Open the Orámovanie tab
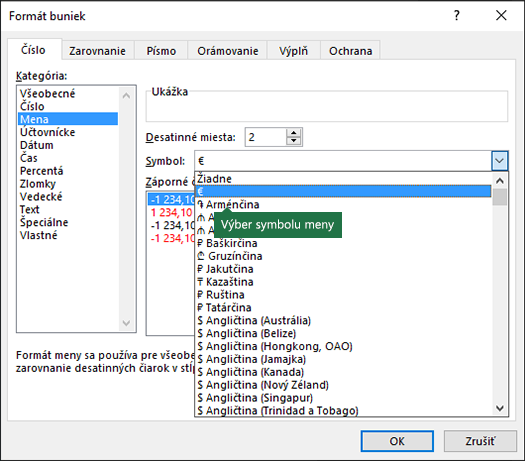The height and width of the screenshot is (461, 525). point(228,51)
